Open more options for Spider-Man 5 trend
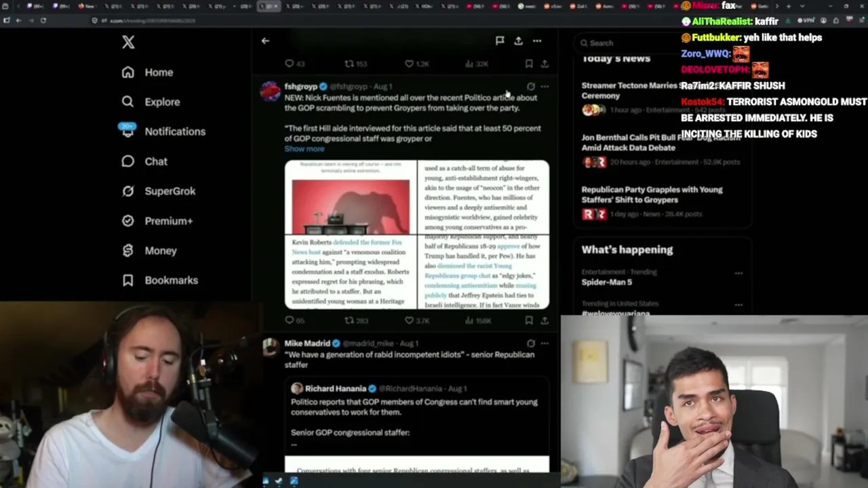Viewport: 868px width, 488px height. coord(738,273)
